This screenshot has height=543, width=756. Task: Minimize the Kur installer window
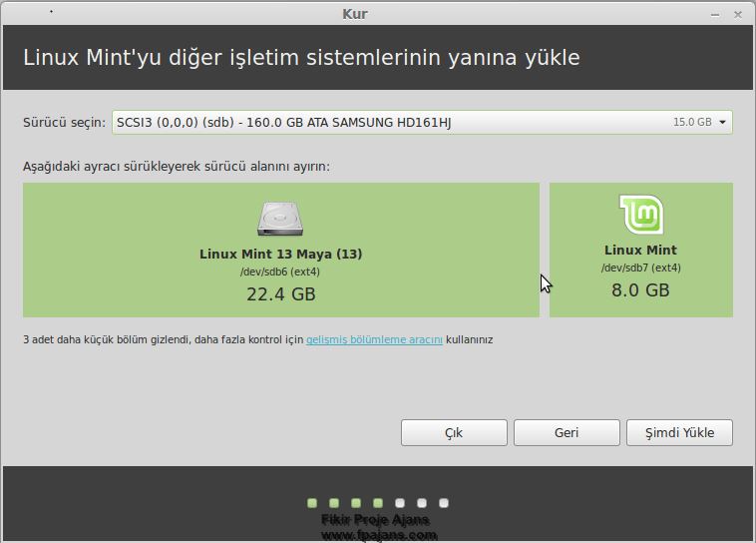[715, 15]
